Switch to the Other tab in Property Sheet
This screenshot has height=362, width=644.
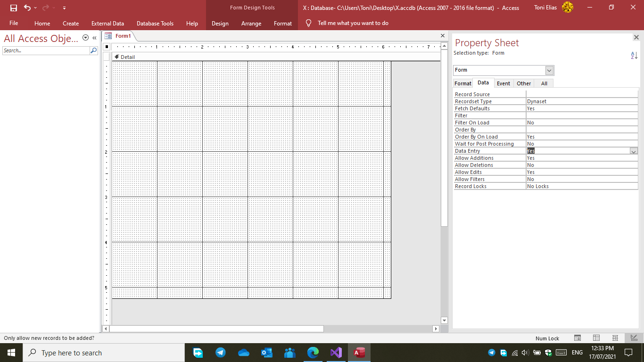coord(524,83)
